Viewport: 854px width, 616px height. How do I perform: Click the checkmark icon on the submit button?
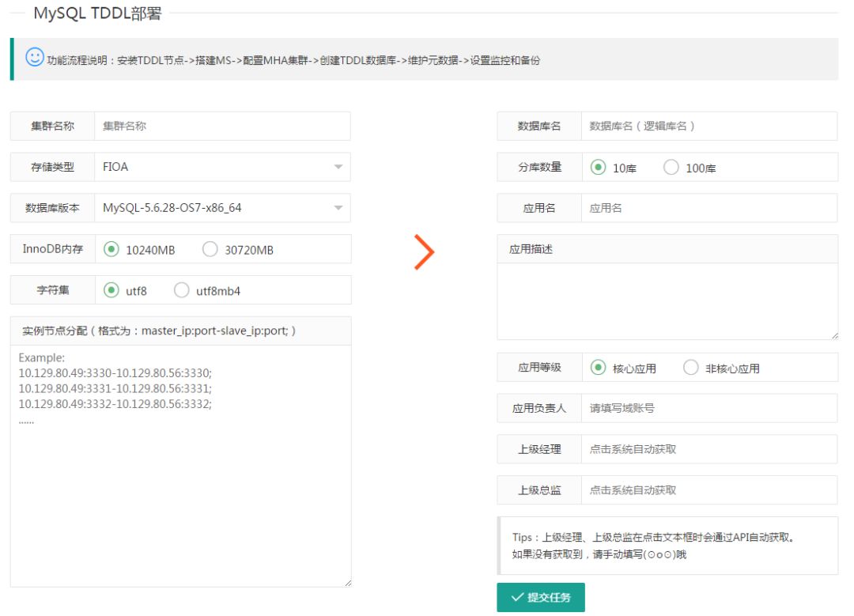[x=517, y=597]
